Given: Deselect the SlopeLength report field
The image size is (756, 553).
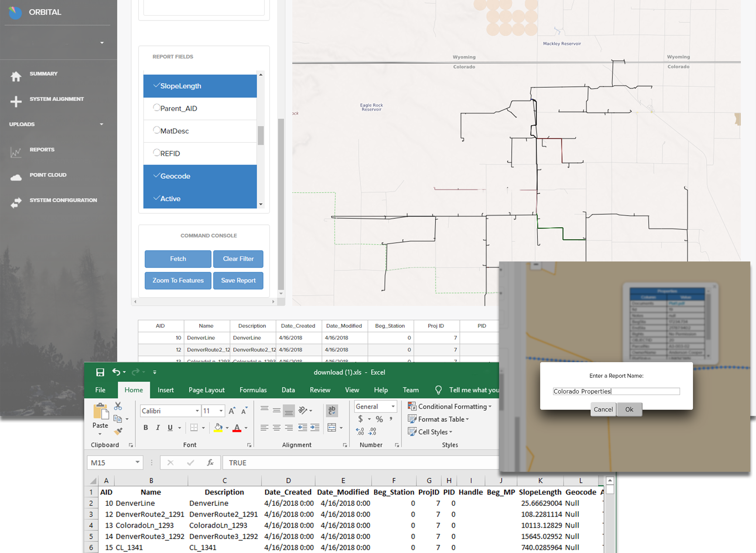Looking at the screenshot, I should pos(200,86).
